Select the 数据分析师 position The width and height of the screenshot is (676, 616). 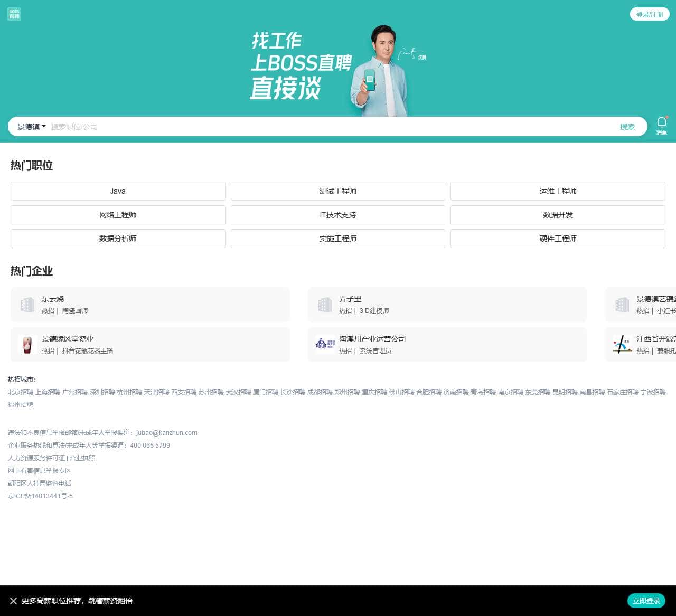tap(118, 239)
